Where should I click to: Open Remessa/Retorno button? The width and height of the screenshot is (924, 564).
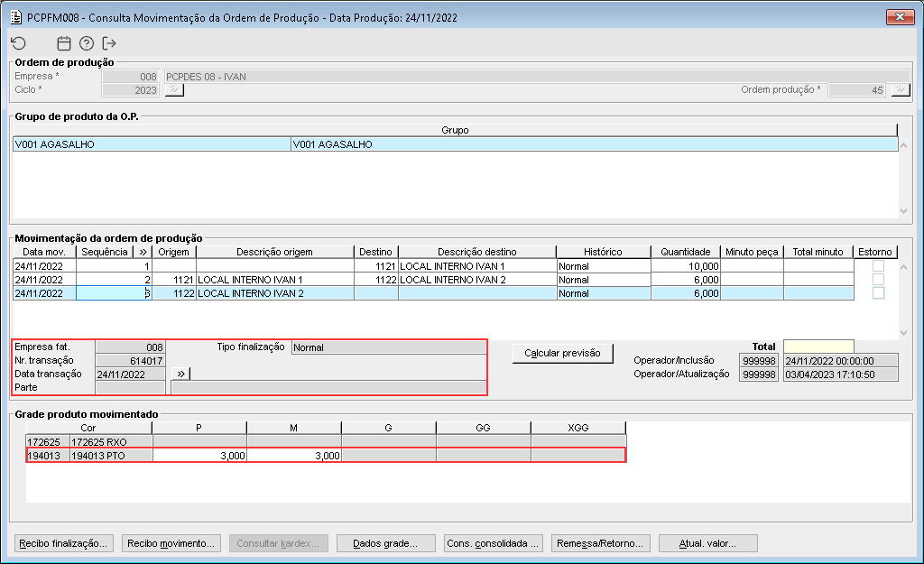tap(600, 543)
